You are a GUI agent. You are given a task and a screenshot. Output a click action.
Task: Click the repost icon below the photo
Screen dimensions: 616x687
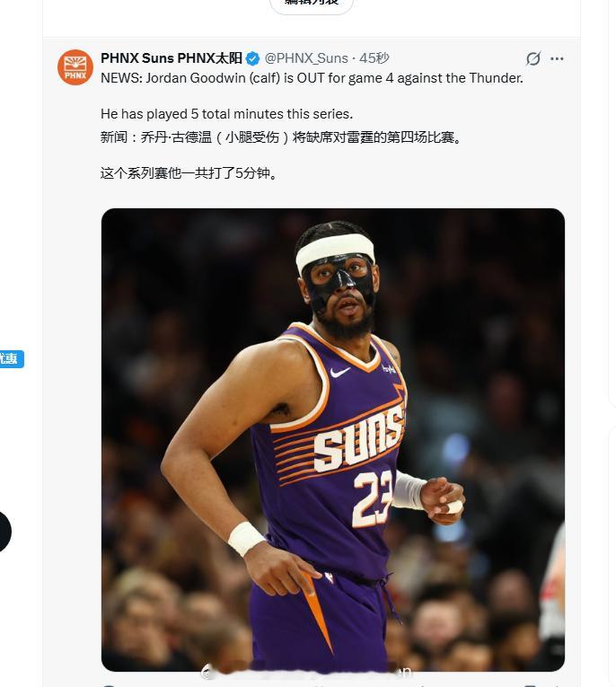(x=214, y=685)
